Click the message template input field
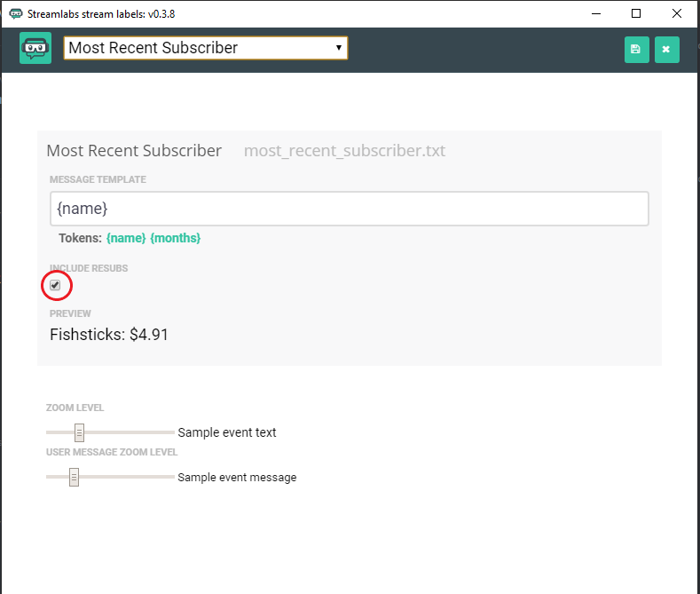700x594 pixels. 349,209
